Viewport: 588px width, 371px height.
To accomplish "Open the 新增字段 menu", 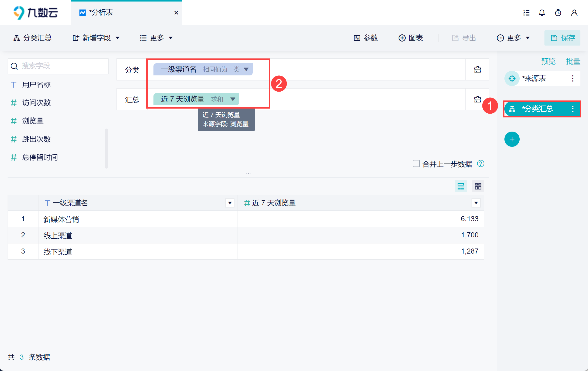I will (x=96, y=38).
